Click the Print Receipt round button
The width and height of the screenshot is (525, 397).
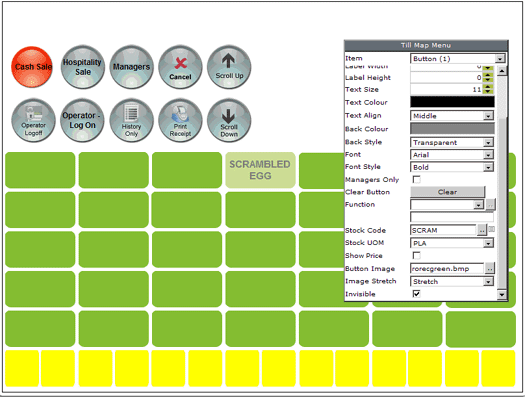[x=180, y=120]
